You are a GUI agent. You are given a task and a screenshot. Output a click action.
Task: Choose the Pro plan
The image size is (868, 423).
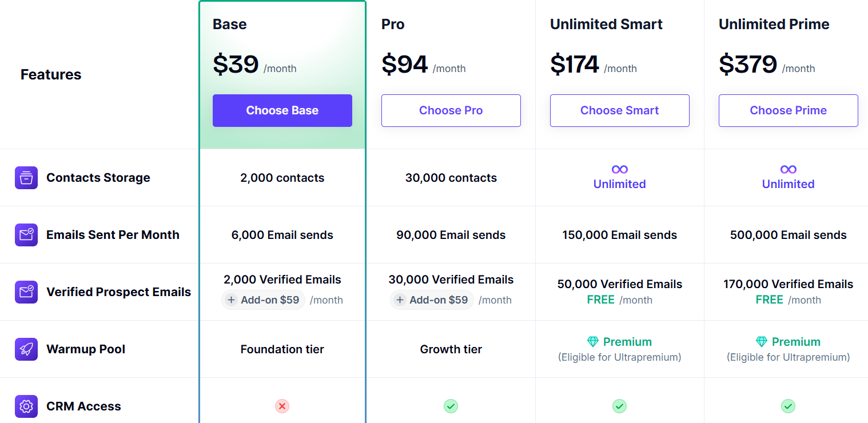(451, 110)
